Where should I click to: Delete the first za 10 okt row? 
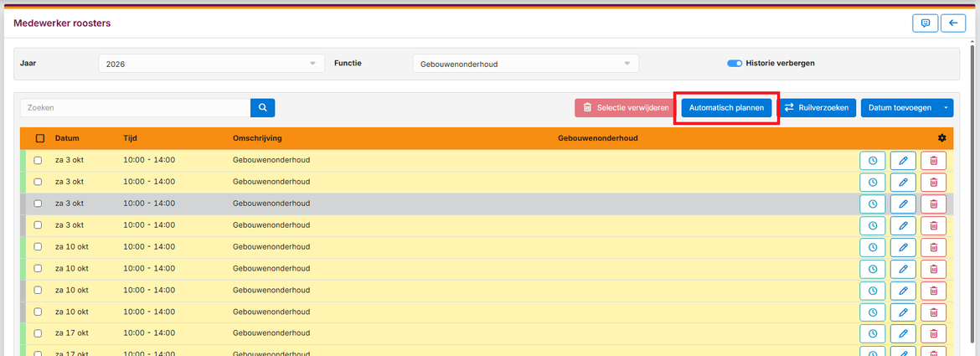coord(934,247)
